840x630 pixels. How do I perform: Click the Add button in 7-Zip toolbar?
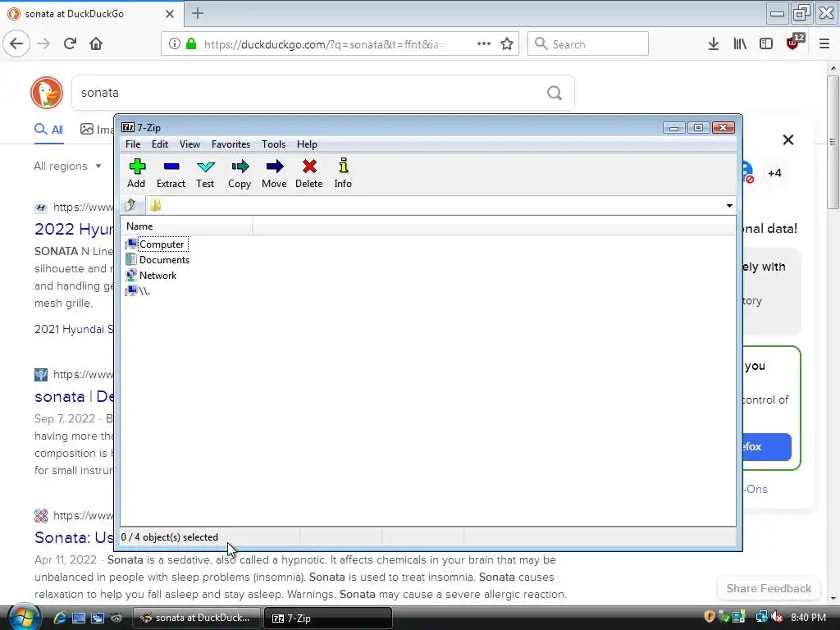click(x=136, y=173)
